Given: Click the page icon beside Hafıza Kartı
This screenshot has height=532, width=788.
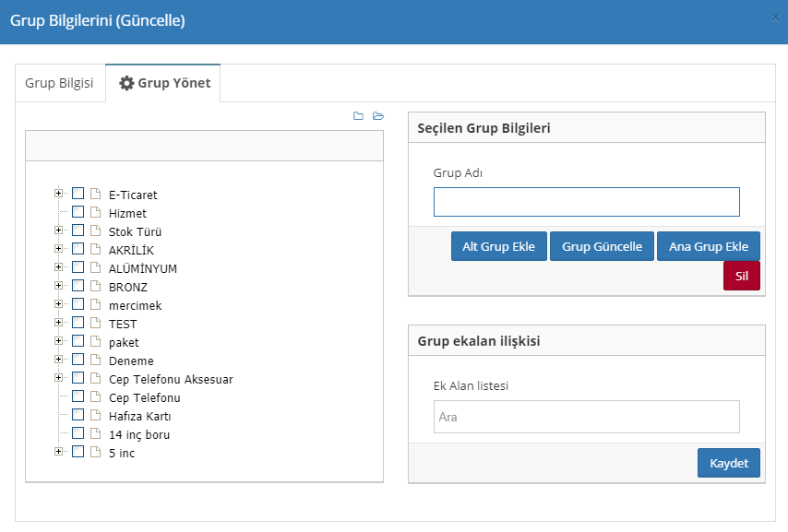Looking at the screenshot, I should [x=95, y=415].
